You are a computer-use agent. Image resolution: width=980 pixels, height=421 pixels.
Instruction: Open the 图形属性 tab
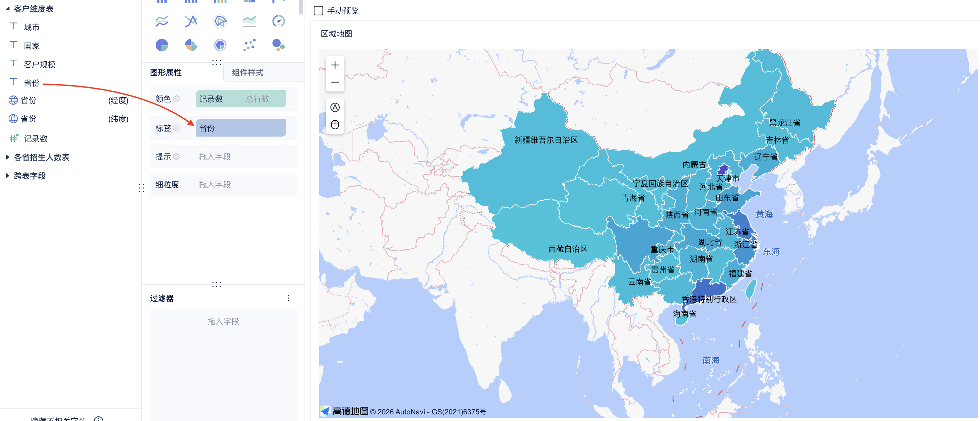click(166, 72)
